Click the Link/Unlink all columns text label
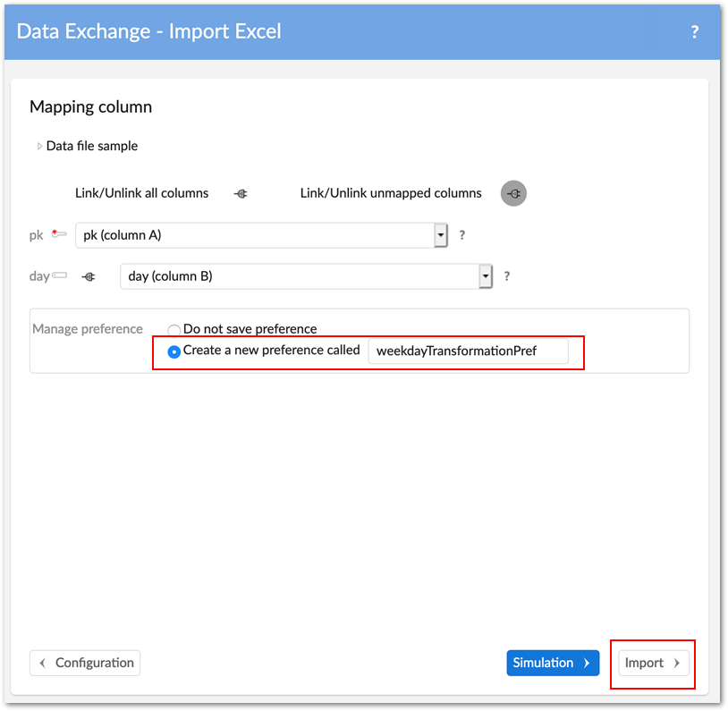The width and height of the screenshot is (728, 711). pos(141,193)
